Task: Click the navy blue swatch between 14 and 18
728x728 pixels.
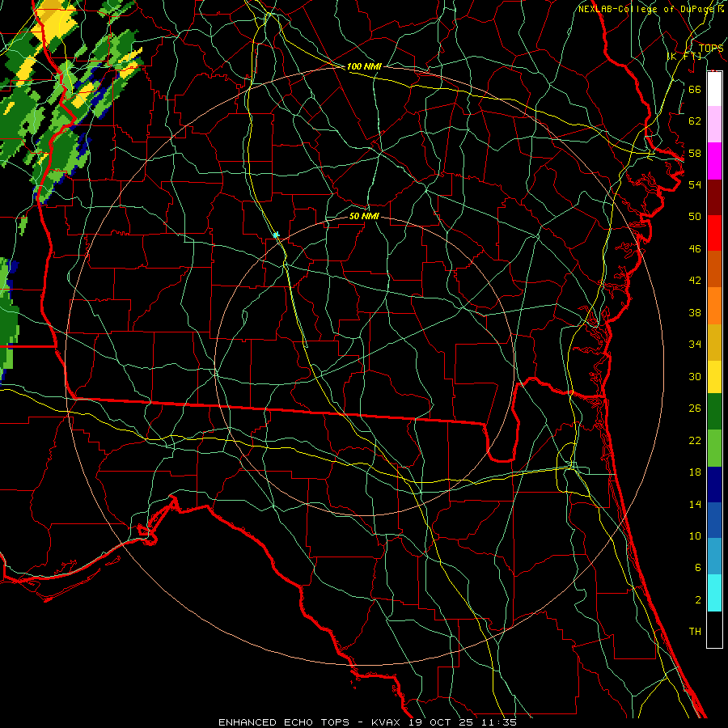Action: [x=714, y=485]
